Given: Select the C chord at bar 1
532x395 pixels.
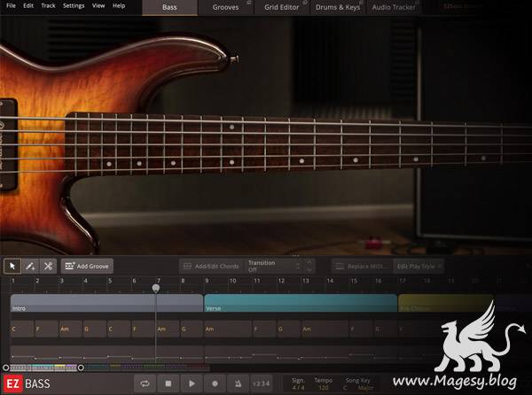Looking at the screenshot, I should 22,329.
